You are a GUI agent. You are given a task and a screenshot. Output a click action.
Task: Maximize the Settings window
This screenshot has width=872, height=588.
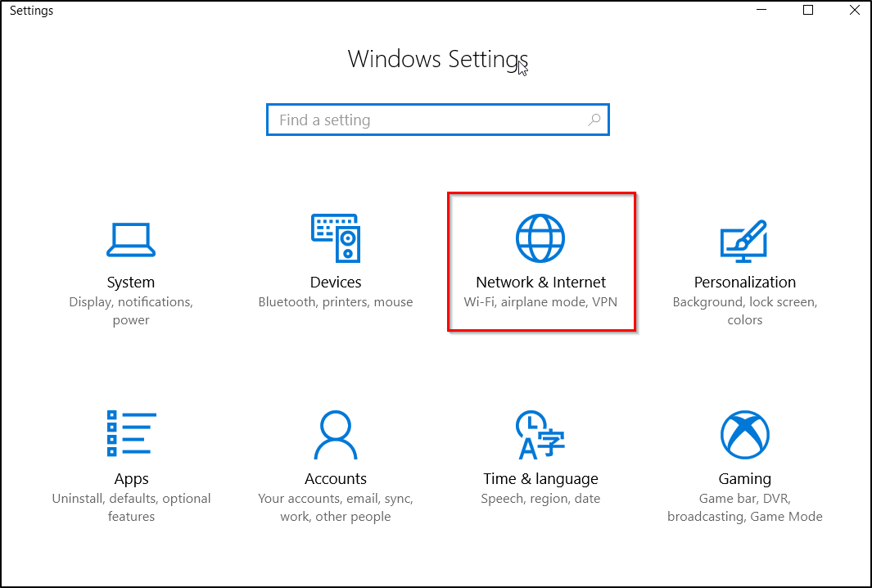tap(808, 10)
